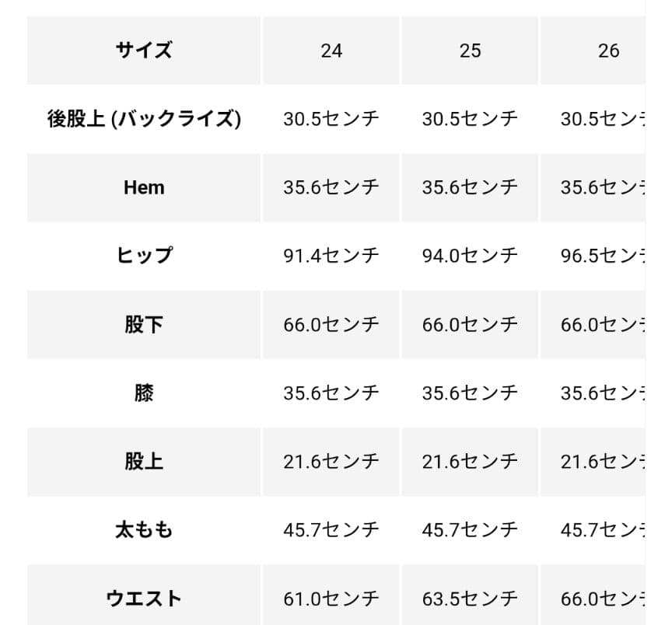Click the 21.6センチ rise value for size 25

pos(470,461)
